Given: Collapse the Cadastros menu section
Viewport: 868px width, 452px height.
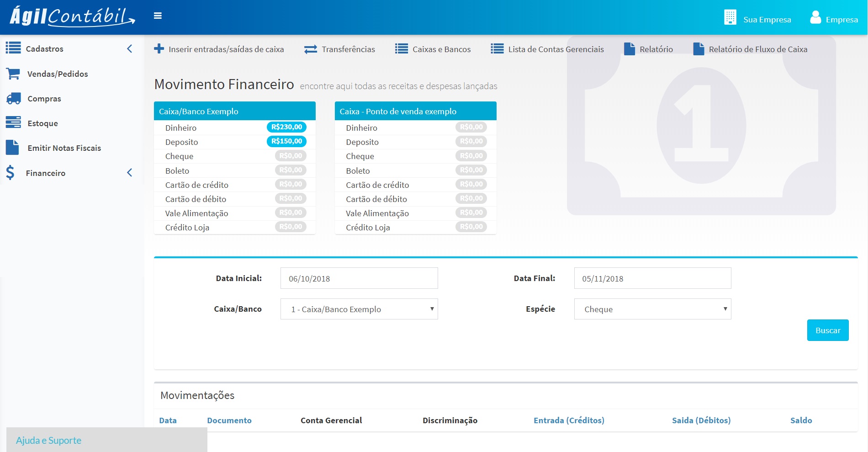Looking at the screenshot, I should (129, 48).
